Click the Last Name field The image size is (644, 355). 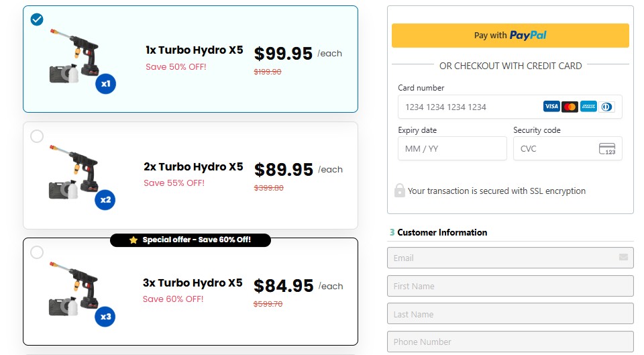[510, 314]
